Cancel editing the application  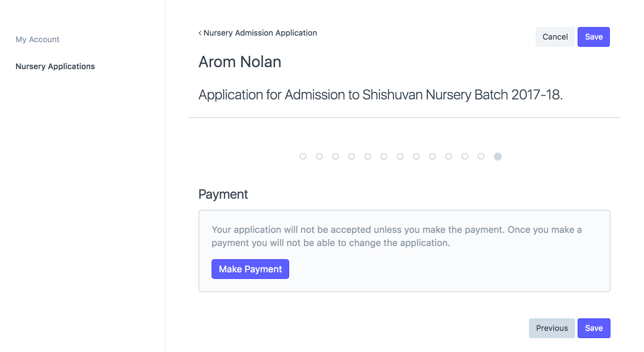(555, 37)
